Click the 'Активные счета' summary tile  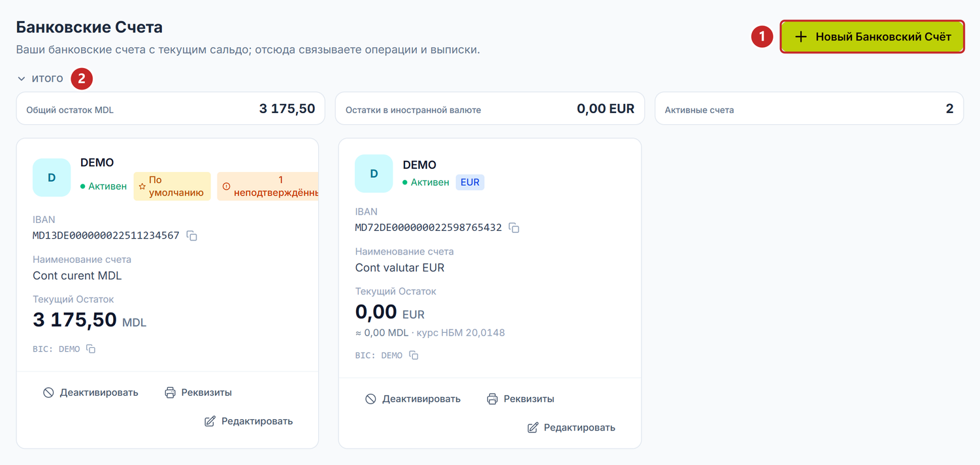(809, 109)
